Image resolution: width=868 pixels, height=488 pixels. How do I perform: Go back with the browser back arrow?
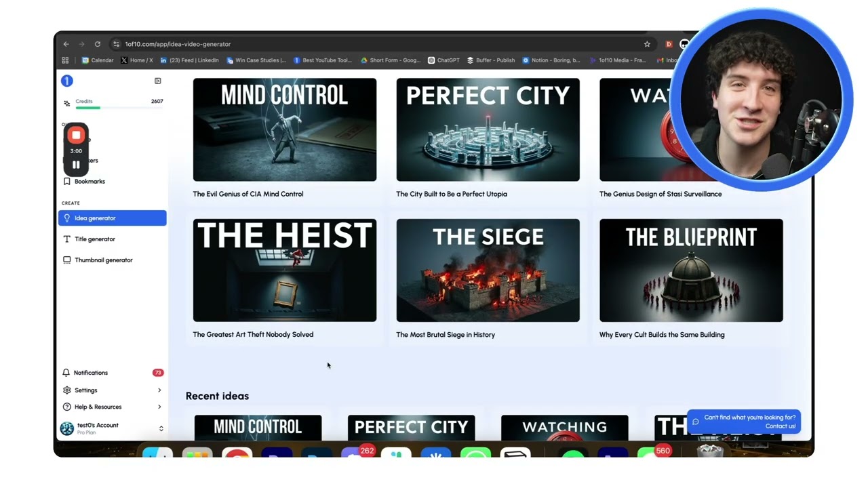[x=66, y=44]
